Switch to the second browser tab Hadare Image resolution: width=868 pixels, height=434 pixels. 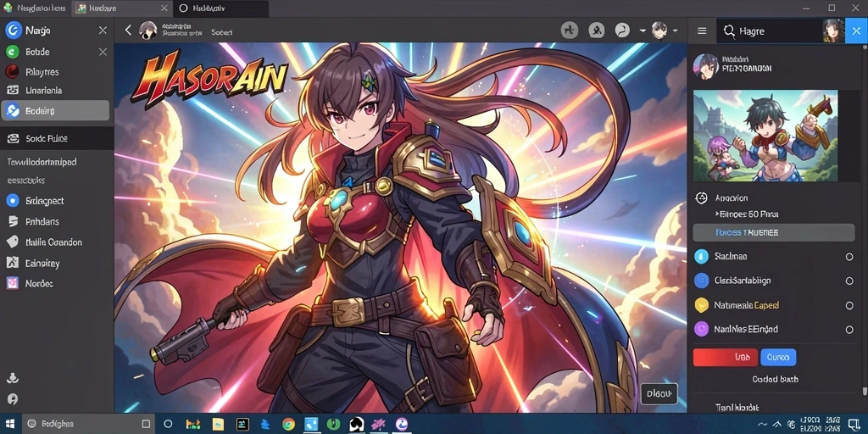[x=121, y=8]
